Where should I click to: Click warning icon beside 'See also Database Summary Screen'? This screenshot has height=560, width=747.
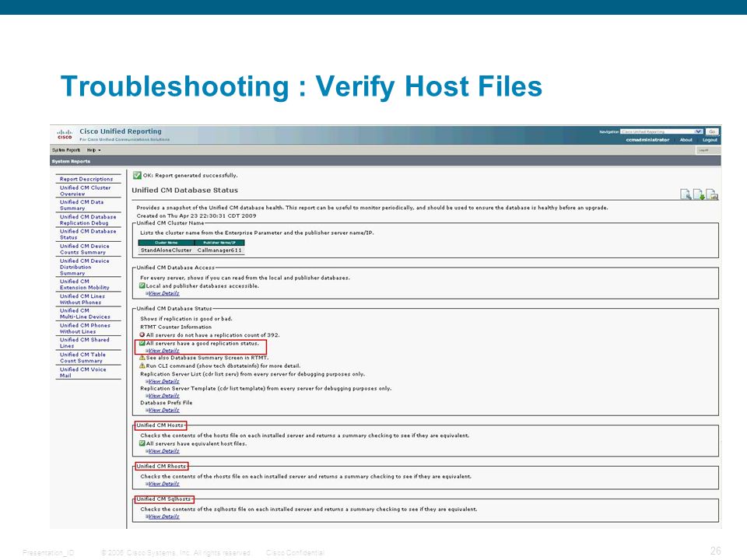click(142, 358)
